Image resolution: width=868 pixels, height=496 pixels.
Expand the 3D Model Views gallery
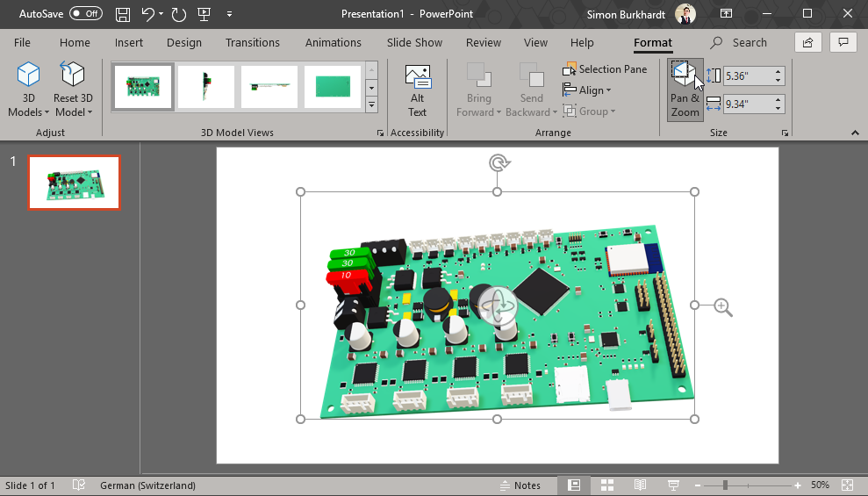click(x=371, y=104)
